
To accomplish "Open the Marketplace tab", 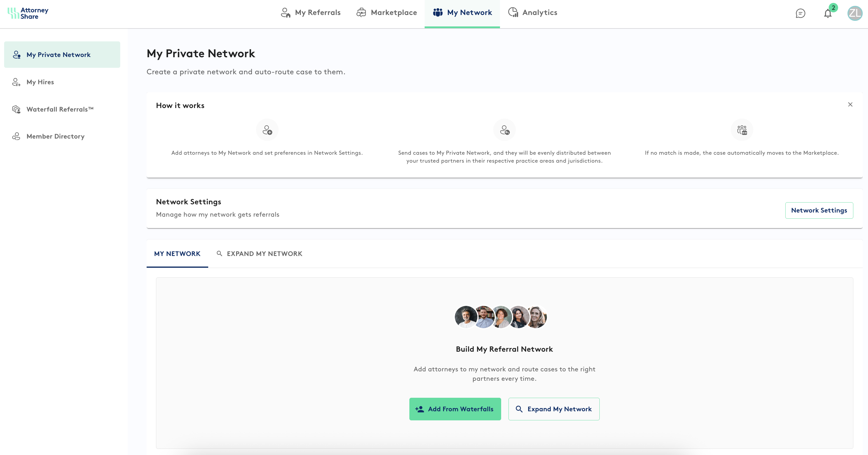I will (x=386, y=13).
